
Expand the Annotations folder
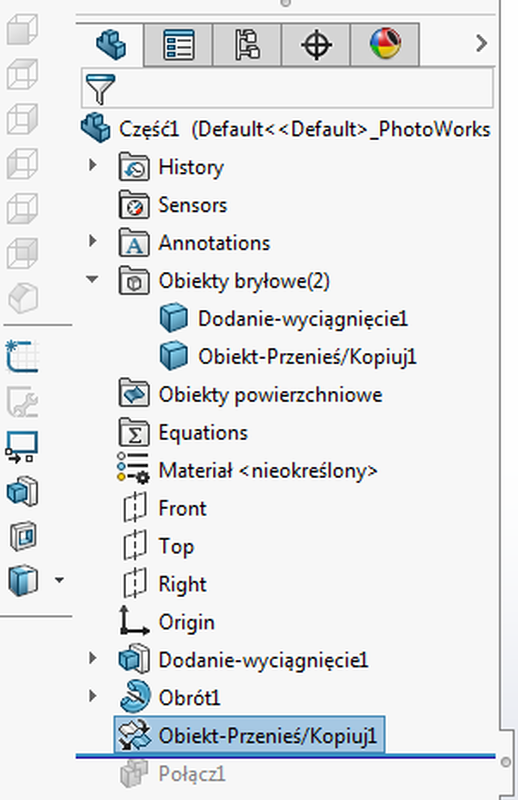click(x=92, y=240)
